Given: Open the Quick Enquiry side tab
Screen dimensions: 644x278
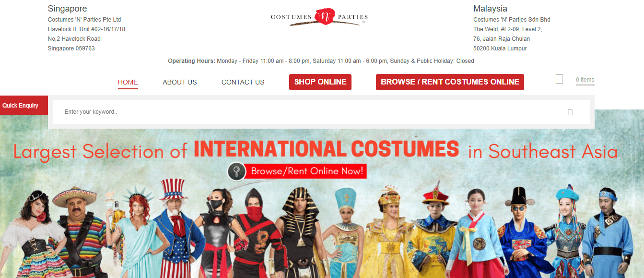Looking at the screenshot, I should click(x=21, y=105).
